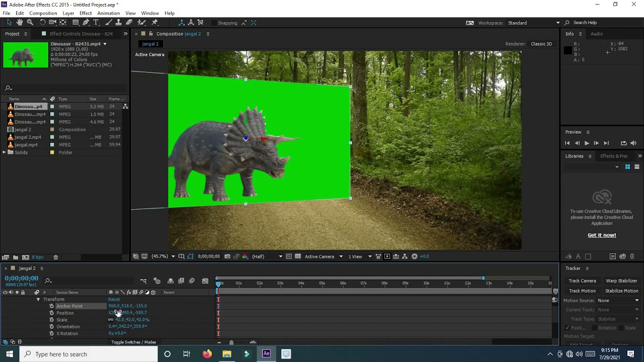Select the Rectangle shape tool
Image resolution: width=644 pixels, height=362 pixels.
coord(75,23)
